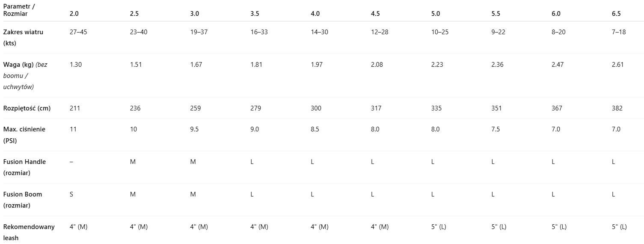Viewport: 644px width, 244px height.
Task: Select the wingspan value 259
Action: point(195,108)
